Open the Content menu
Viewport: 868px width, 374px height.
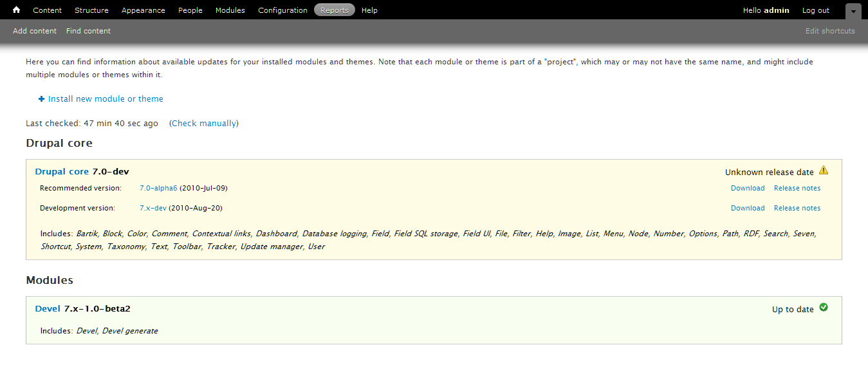[x=48, y=10]
